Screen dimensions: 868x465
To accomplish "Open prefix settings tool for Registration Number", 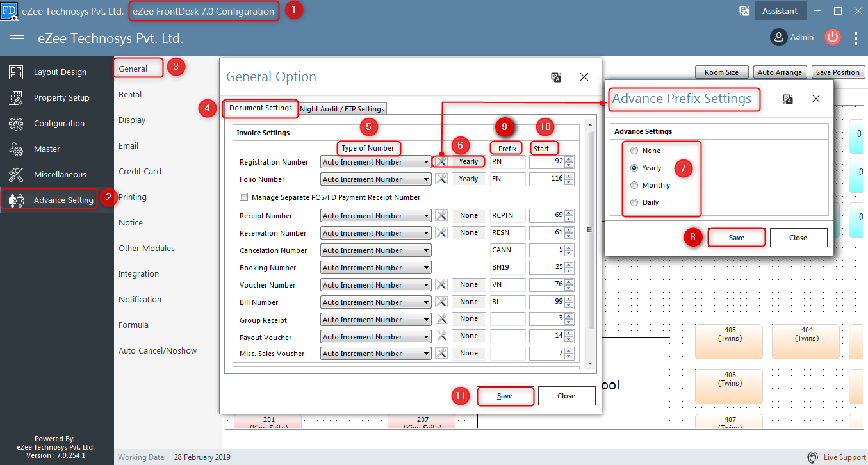I will coord(441,162).
